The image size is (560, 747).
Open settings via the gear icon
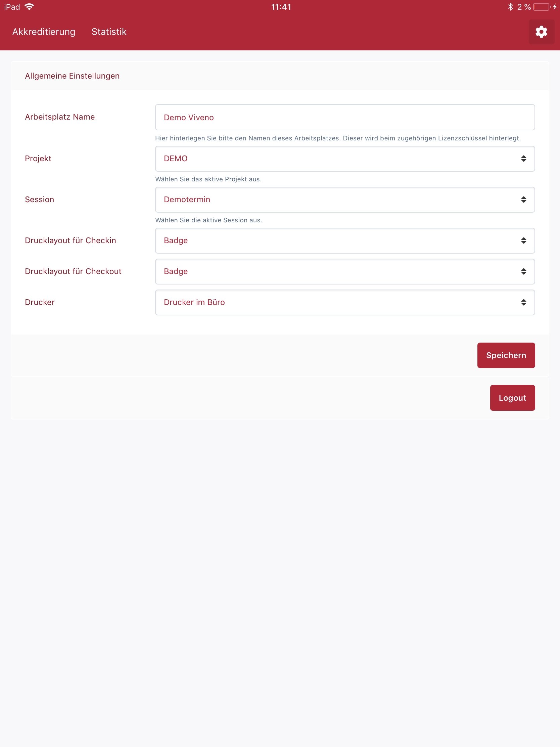pos(541,32)
